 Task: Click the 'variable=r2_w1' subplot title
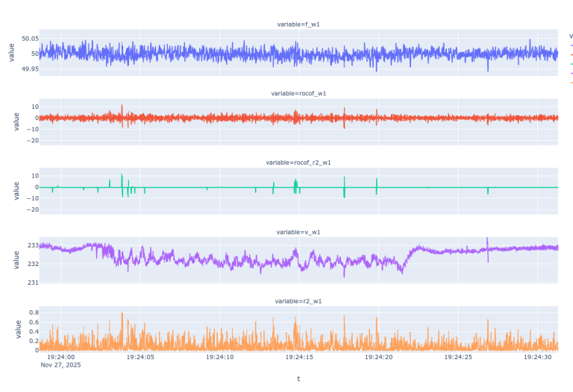click(298, 301)
